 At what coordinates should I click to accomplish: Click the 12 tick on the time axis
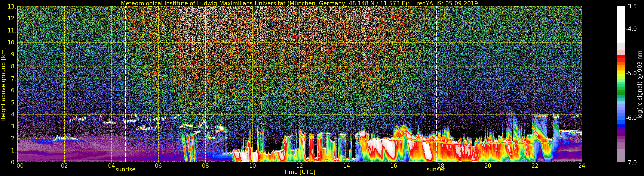point(300,166)
